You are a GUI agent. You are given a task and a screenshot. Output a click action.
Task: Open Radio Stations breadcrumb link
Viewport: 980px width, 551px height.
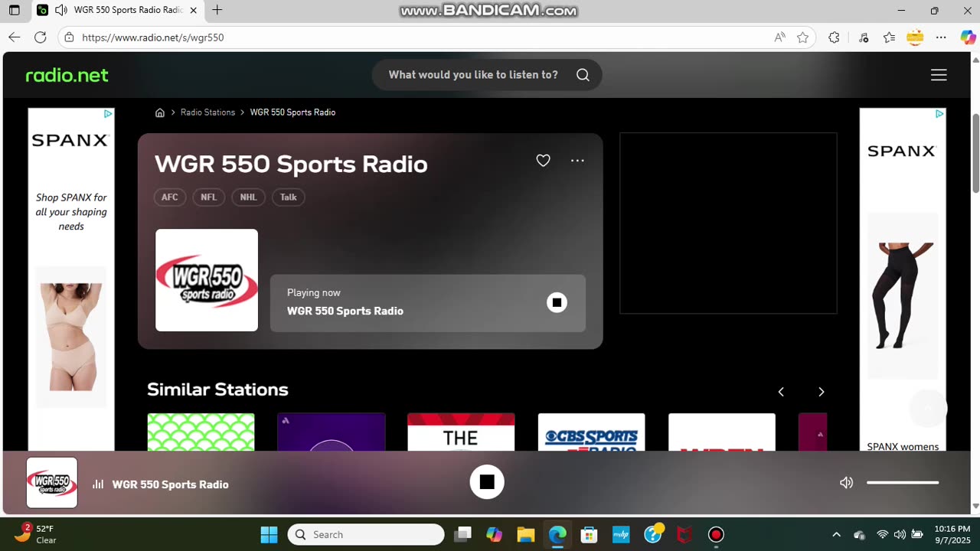pos(207,112)
